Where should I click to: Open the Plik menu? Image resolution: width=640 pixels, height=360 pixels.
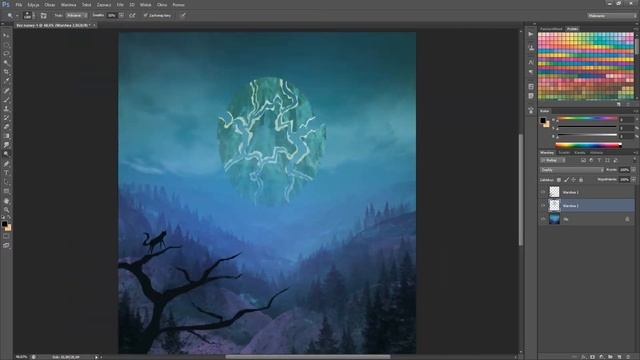(x=19, y=5)
